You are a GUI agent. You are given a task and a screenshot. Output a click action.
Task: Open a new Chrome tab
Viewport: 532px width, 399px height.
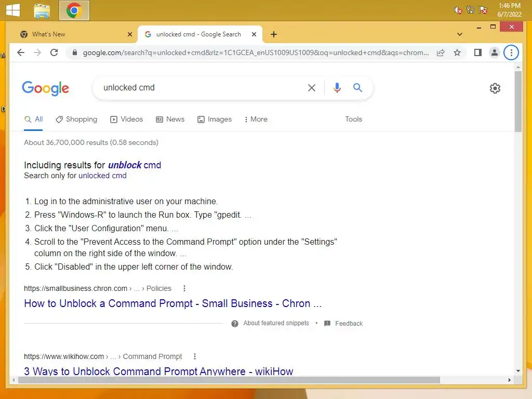tap(274, 34)
